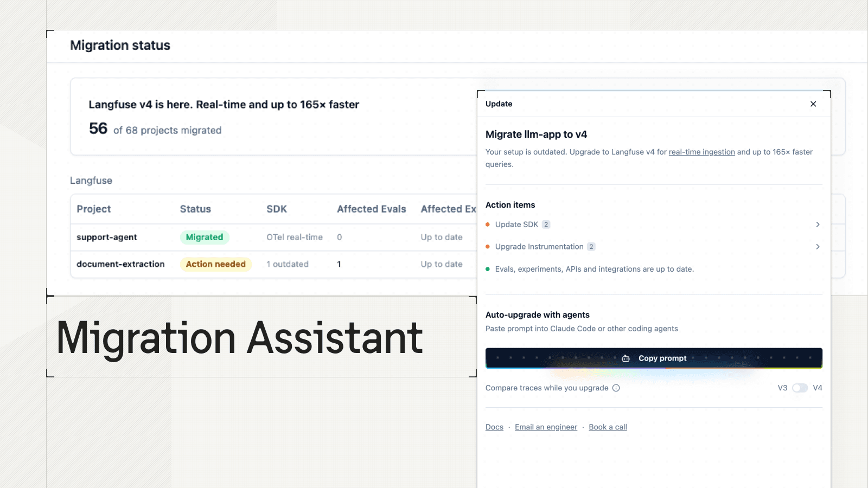Click the Project column header
The image size is (868, 488).
click(94, 209)
